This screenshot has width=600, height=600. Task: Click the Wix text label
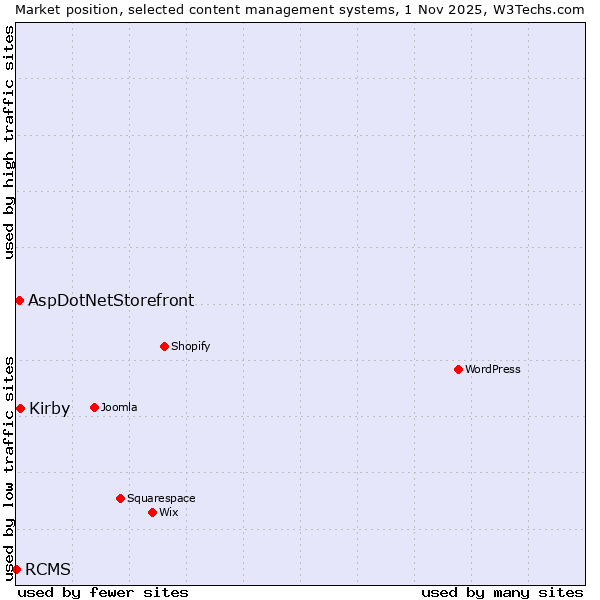169,512
